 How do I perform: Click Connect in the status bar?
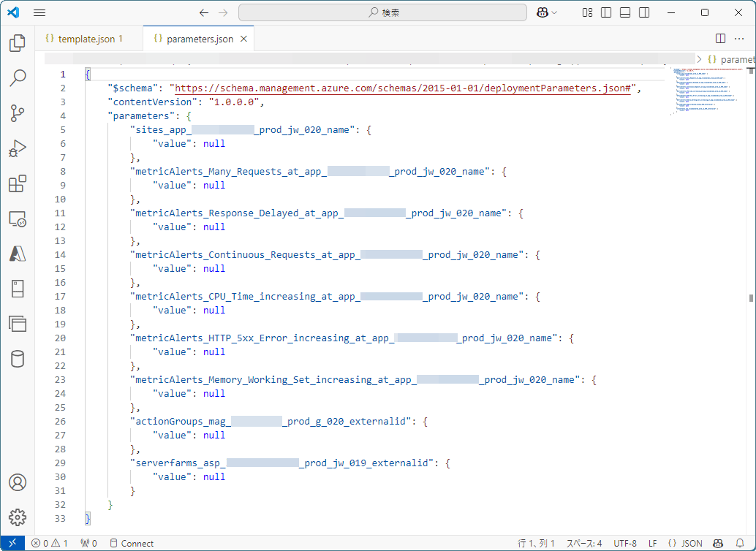[x=132, y=543]
